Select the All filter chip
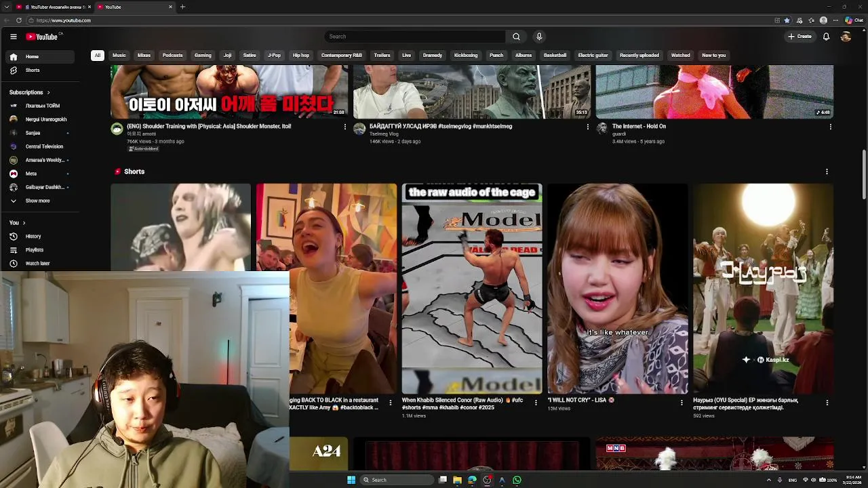The image size is (868, 488). (x=97, y=56)
